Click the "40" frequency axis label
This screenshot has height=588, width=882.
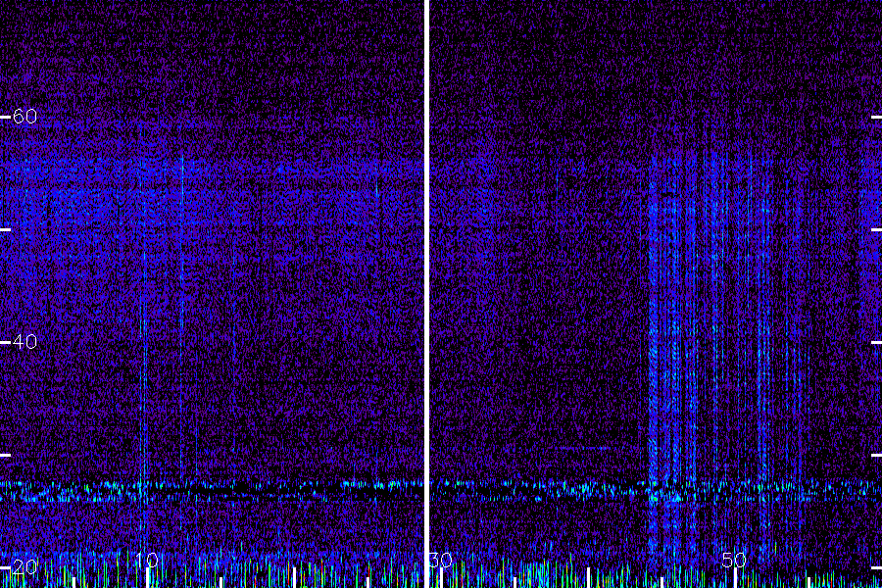[x=24, y=342]
